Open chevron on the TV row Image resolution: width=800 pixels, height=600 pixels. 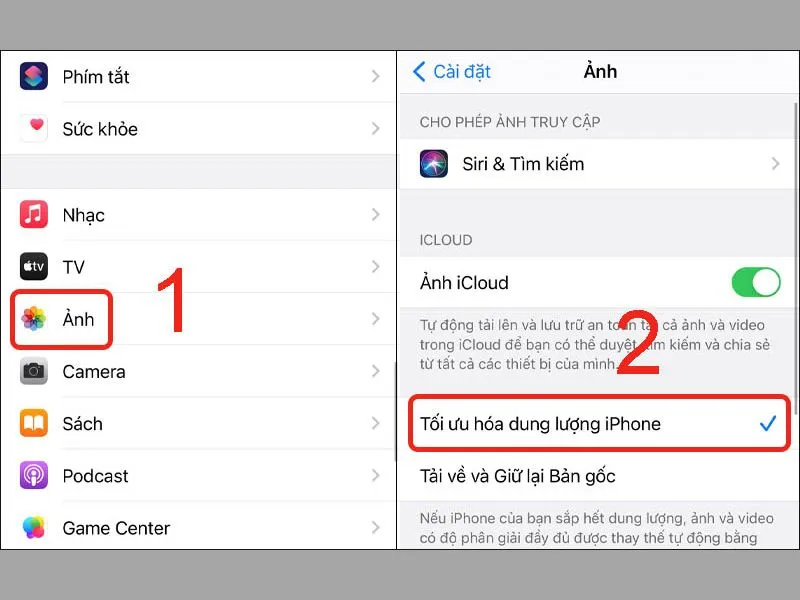coord(376,267)
